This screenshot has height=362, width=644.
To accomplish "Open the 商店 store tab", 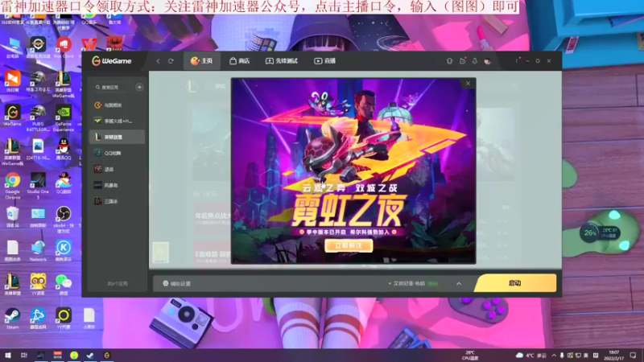I will [x=239, y=61].
